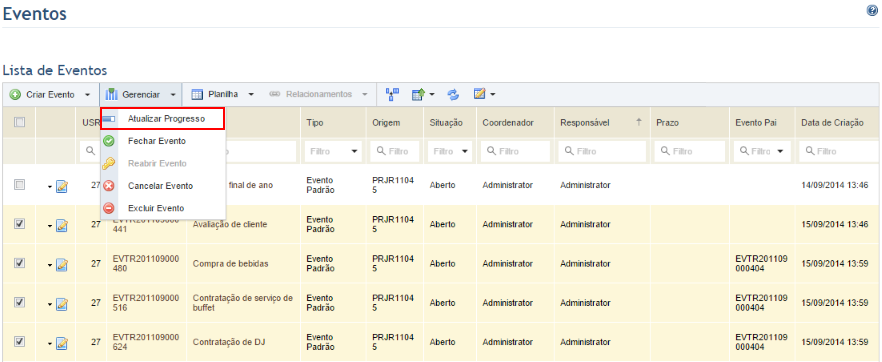
Task: Click the Gerenciar chart icon
Action: 111,94
